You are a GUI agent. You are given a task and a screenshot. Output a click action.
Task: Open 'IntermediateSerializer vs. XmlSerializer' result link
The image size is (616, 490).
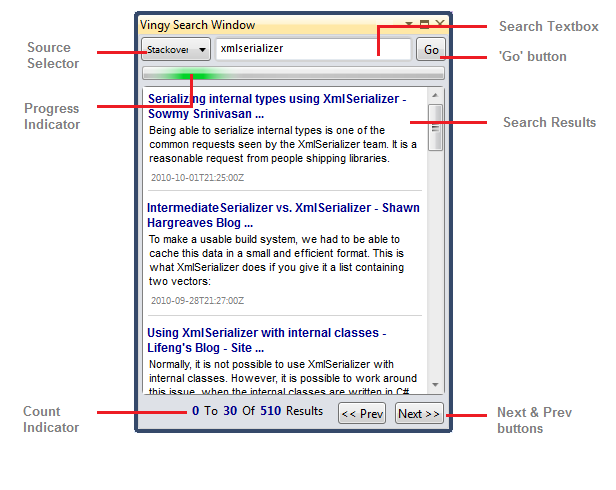pyautogui.click(x=283, y=215)
